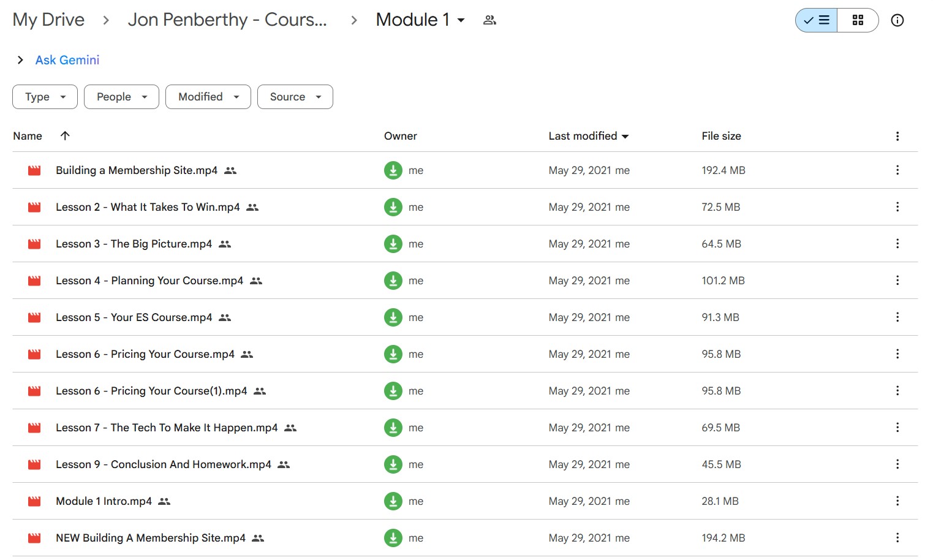Click the Ask Gemini link

(67, 60)
